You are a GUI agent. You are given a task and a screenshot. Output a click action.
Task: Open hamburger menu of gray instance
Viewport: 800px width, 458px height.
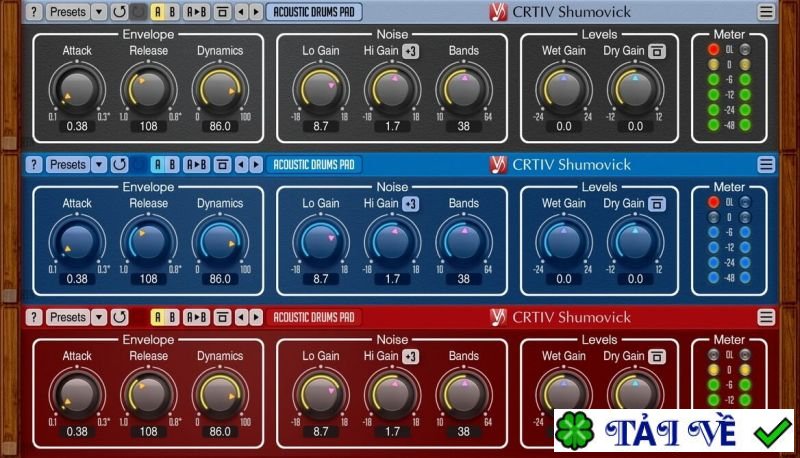tap(766, 12)
